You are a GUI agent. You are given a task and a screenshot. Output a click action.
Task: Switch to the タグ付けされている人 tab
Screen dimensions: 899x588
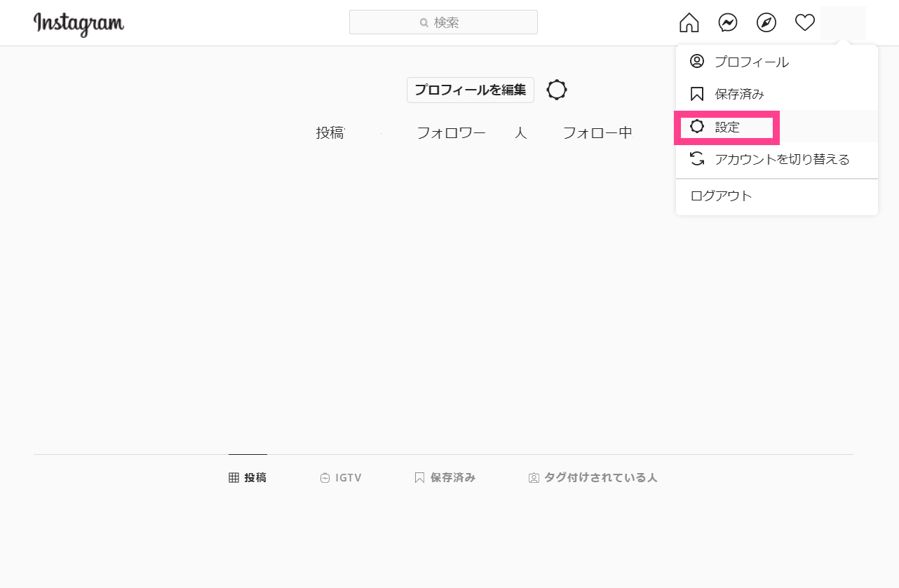tap(593, 477)
